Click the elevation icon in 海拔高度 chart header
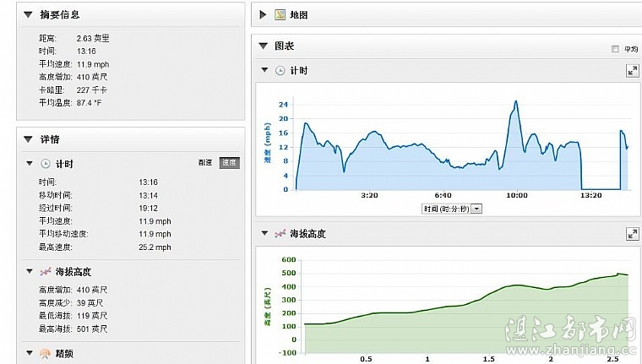The height and width of the screenshot is (364, 642). coord(280,233)
